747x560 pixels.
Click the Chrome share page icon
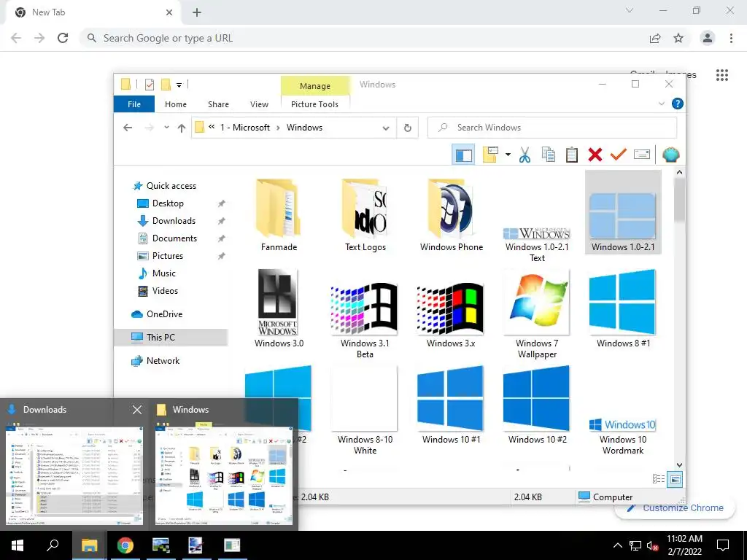click(x=655, y=38)
